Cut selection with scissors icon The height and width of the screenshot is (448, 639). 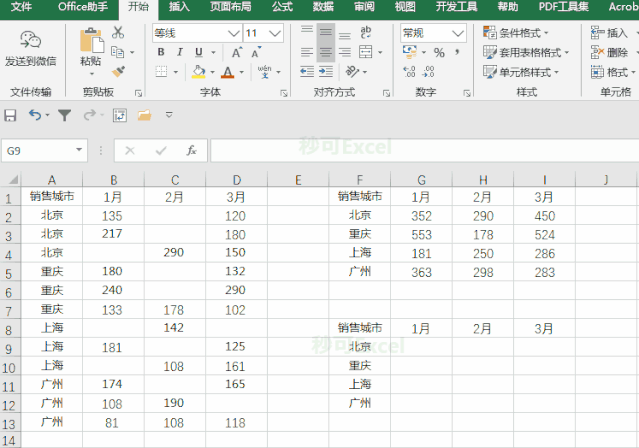point(118,33)
